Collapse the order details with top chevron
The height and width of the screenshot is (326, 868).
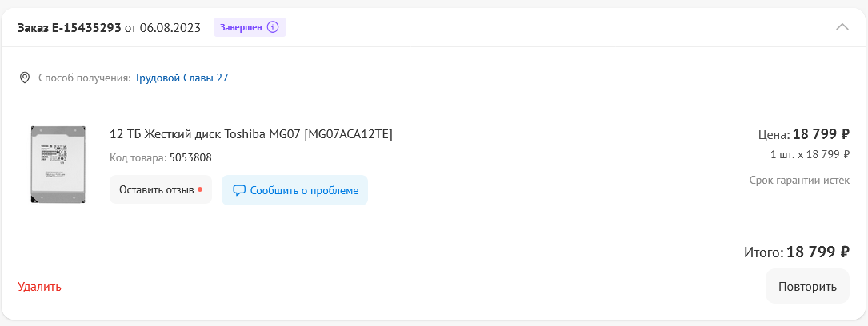point(842,26)
